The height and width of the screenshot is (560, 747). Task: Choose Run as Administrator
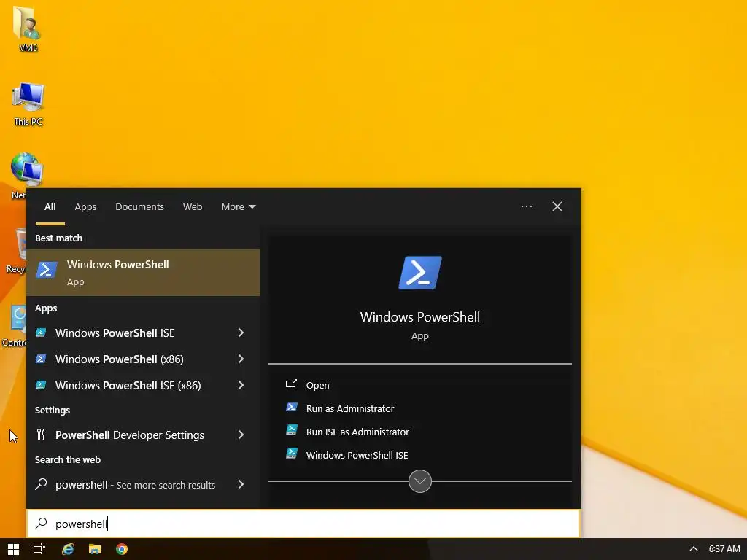click(x=350, y=408)
